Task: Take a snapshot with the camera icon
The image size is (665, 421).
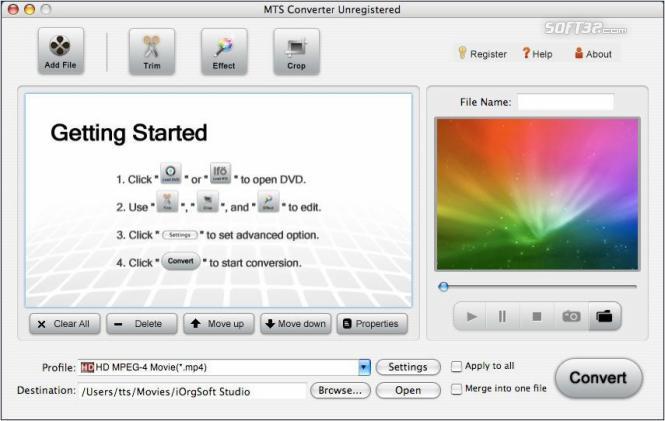Action: tap(571, 316)
